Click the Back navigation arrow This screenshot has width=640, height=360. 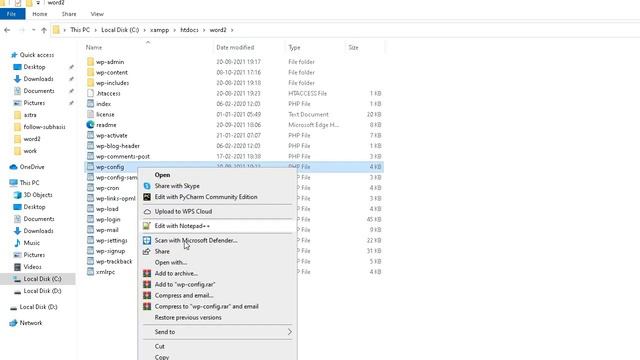tap(7, 30)
